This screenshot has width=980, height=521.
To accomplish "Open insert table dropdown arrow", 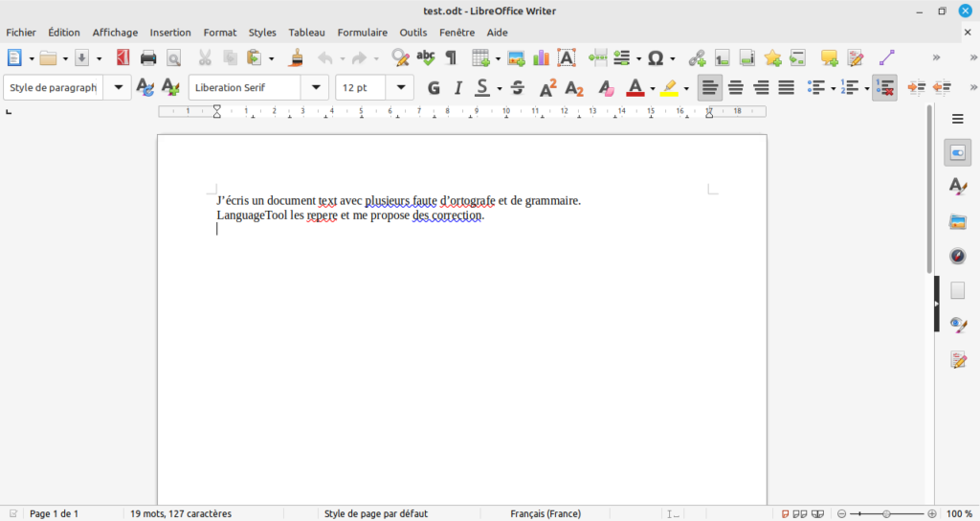I will click(x=498, y=58).
